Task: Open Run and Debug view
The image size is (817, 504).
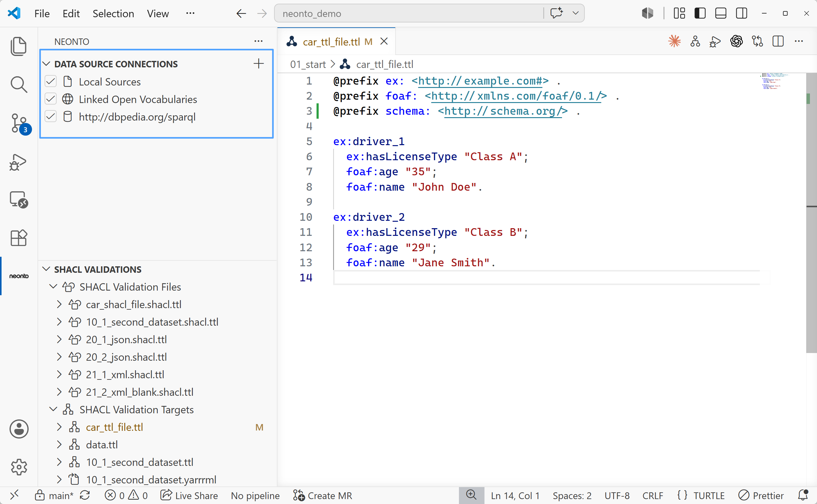Action: pyautogui.click(x=18, y=162)
